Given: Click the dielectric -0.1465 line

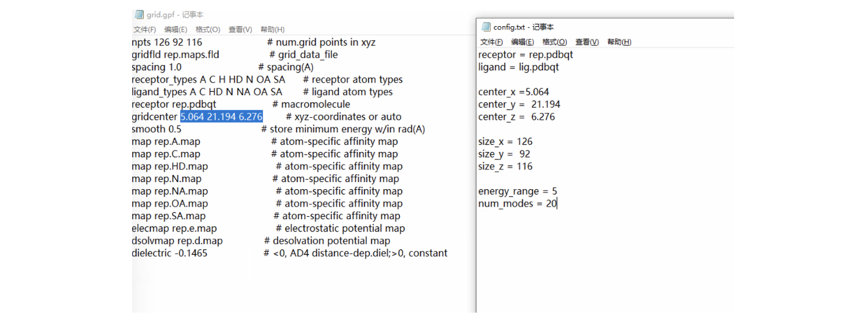Looking at the screenshot, I should (169, 253).
